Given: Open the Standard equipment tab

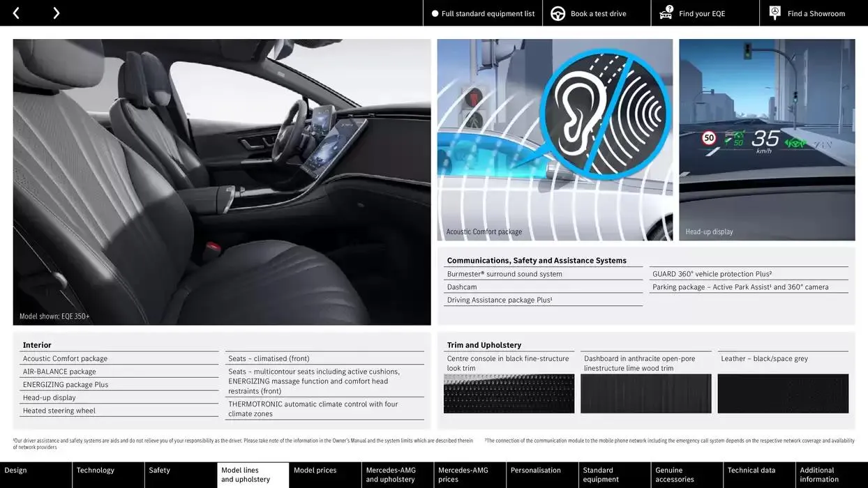Looking at the screenshot, I should 615,475.
